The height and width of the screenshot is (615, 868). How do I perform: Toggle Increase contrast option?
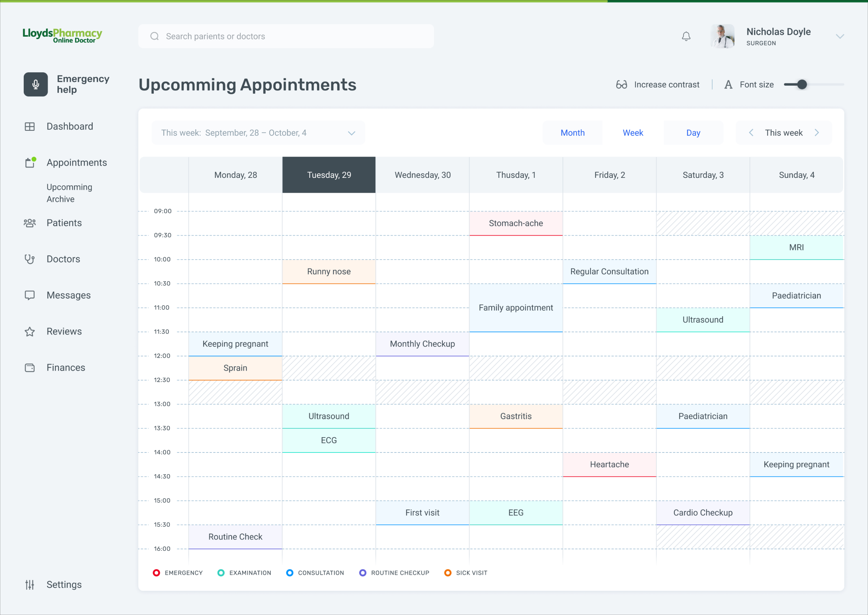(658, 85)
